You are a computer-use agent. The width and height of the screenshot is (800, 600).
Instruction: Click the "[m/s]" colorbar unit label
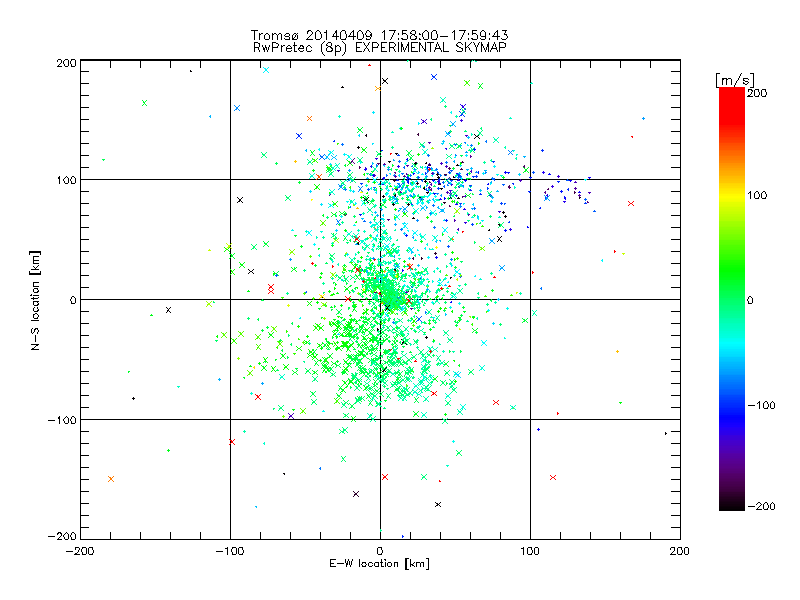pos(735,80)
